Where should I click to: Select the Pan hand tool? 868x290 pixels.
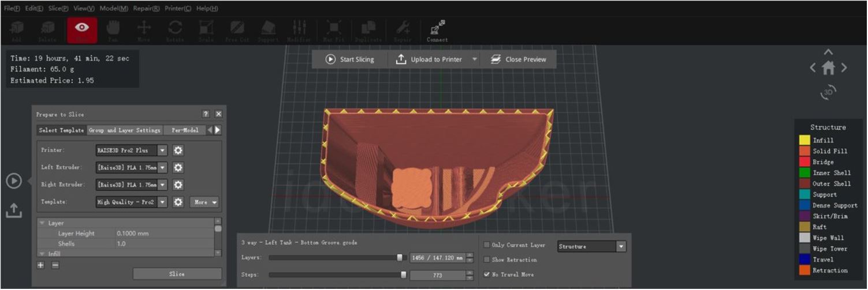coord(113,30)
